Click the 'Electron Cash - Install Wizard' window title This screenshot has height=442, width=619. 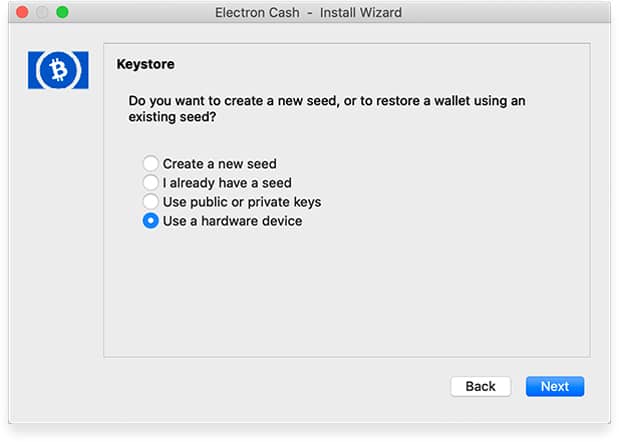[308, 13]
